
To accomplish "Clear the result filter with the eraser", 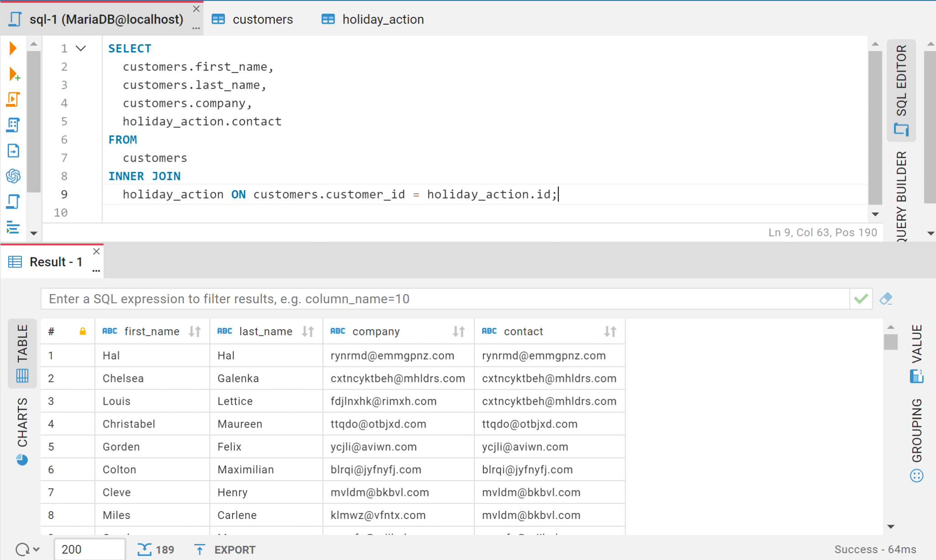I will pyautogui.click(x=886, y=299).
